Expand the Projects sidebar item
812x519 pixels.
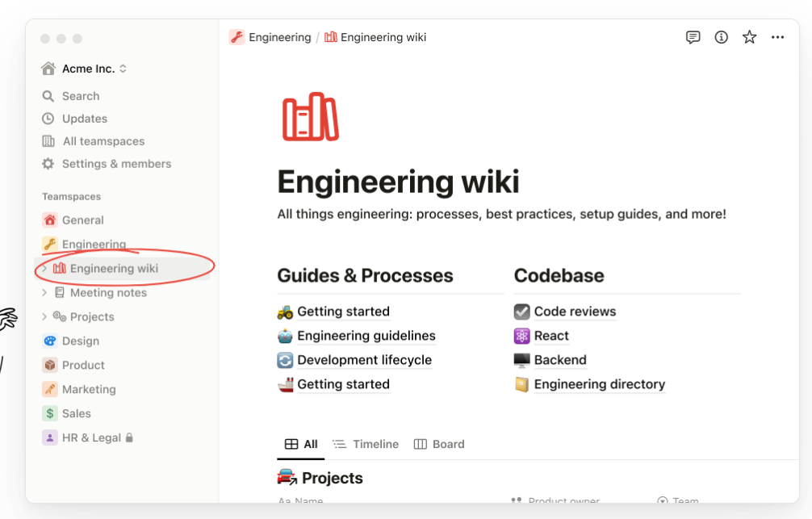[45, 316]
